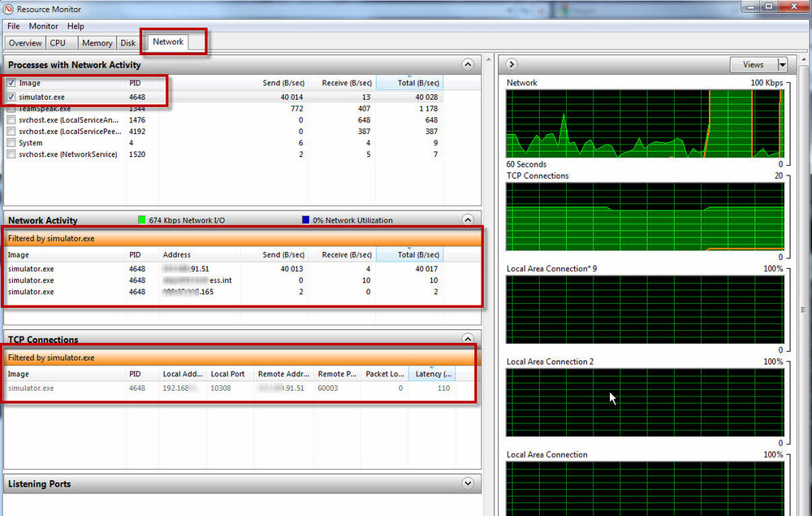The image size is (812, 516).
Task: Click the 40 028 total value for simulator.exe
Action: 426,97
